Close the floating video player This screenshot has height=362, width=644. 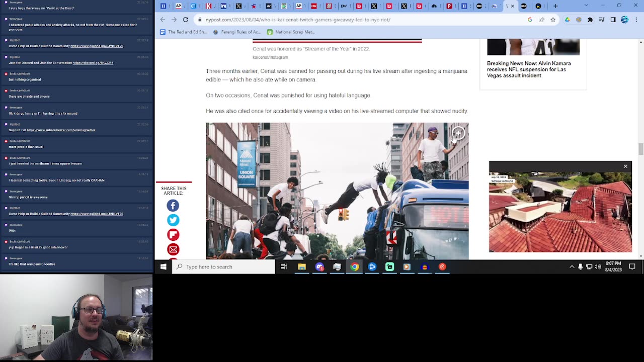click(x=625, y=166)
